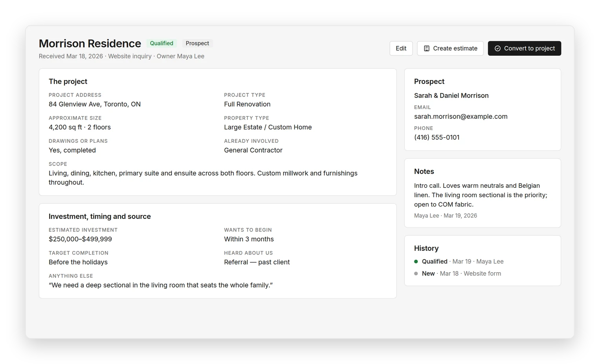Convert the lead to a project
The height and width of the screenshot is (364, 600).
[525, 48]
